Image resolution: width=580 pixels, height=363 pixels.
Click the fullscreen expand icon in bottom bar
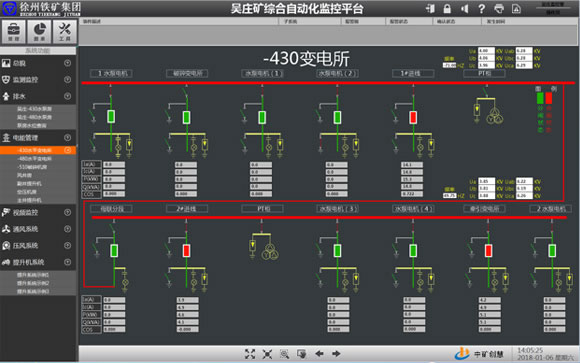click(x=250, y=354)
